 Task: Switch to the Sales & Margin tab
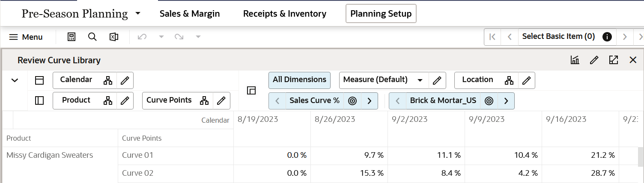[190, 14]
